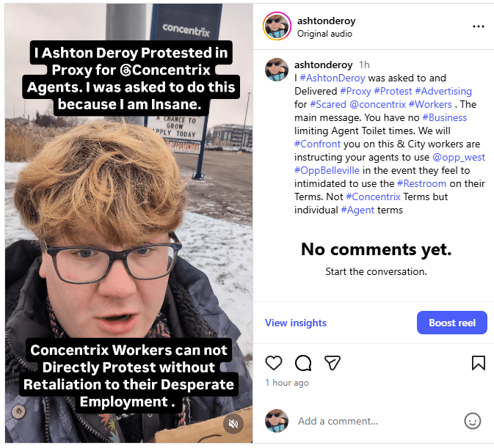
Task: Open the three-dot more options menu
Action: coord(479,26)
